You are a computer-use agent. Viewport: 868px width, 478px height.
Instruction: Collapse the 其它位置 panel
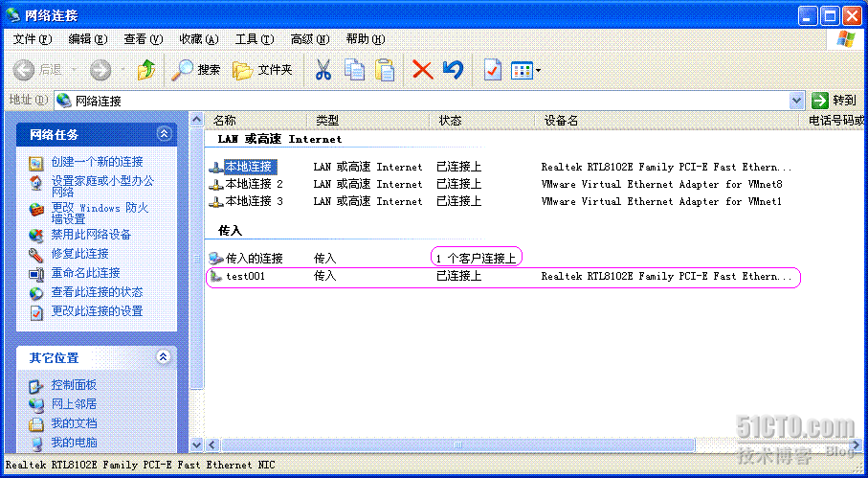pos(164,356)
